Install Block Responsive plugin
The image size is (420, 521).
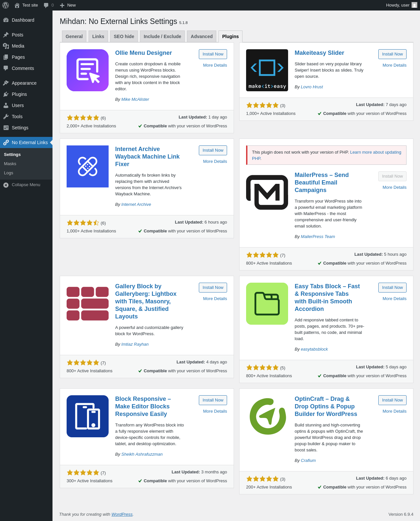pyautogui.click(x=213, y=400)
